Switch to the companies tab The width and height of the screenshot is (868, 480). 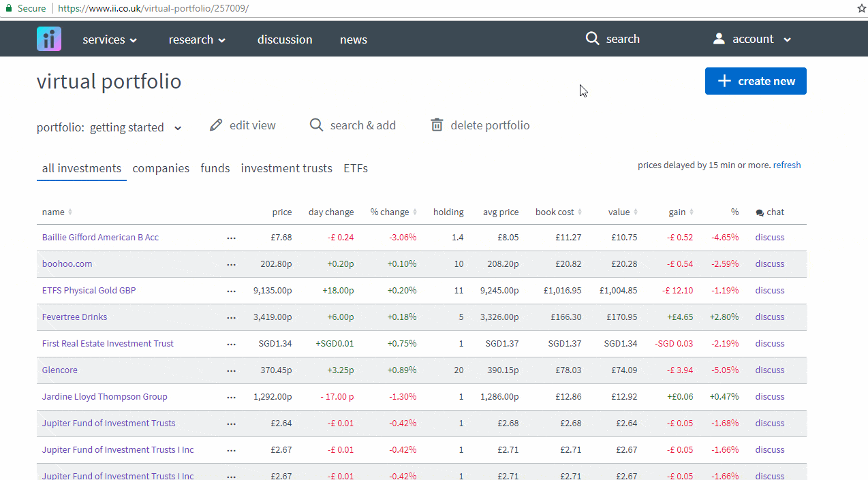click(x=161, y=168)
